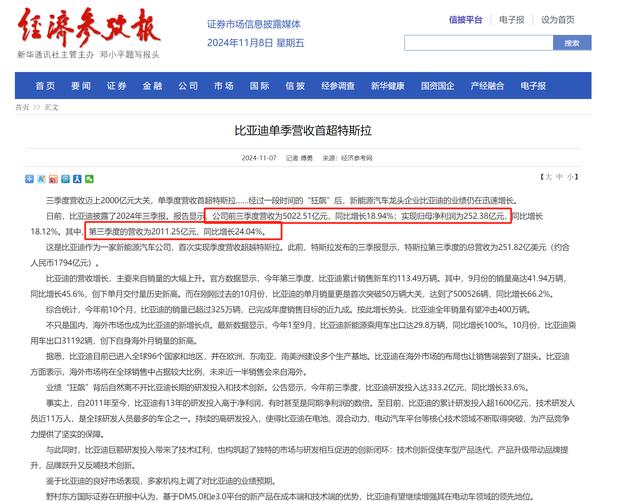Click the text 公司前三季度营收为5022.51亿元
The image size is (640, 501).
point(271,216)
